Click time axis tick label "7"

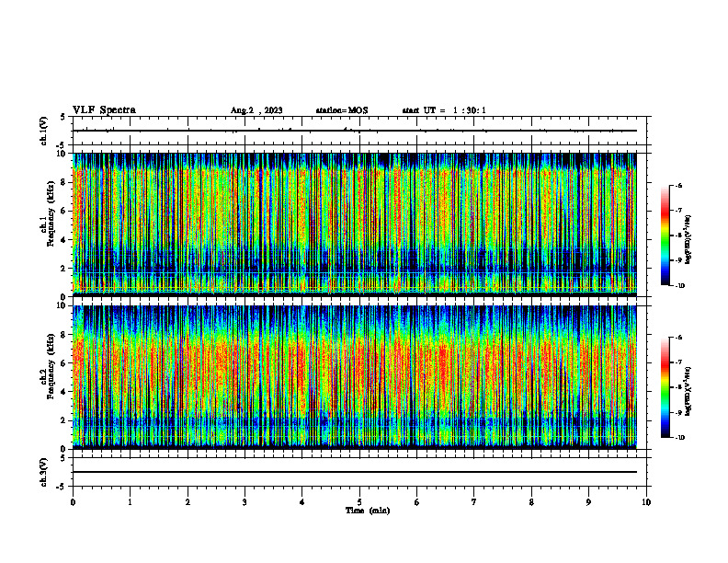click(x=474, y=502)
